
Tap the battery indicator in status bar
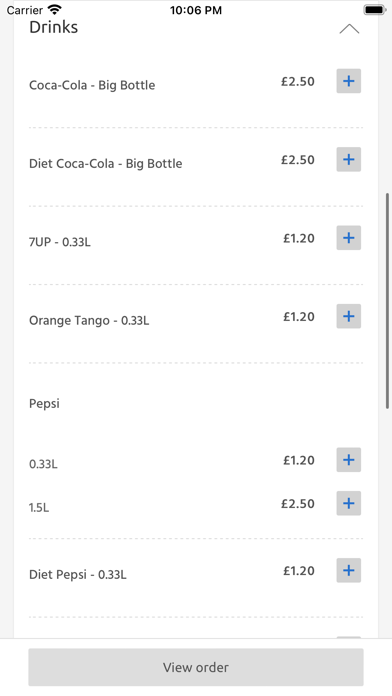pos(374,10)
